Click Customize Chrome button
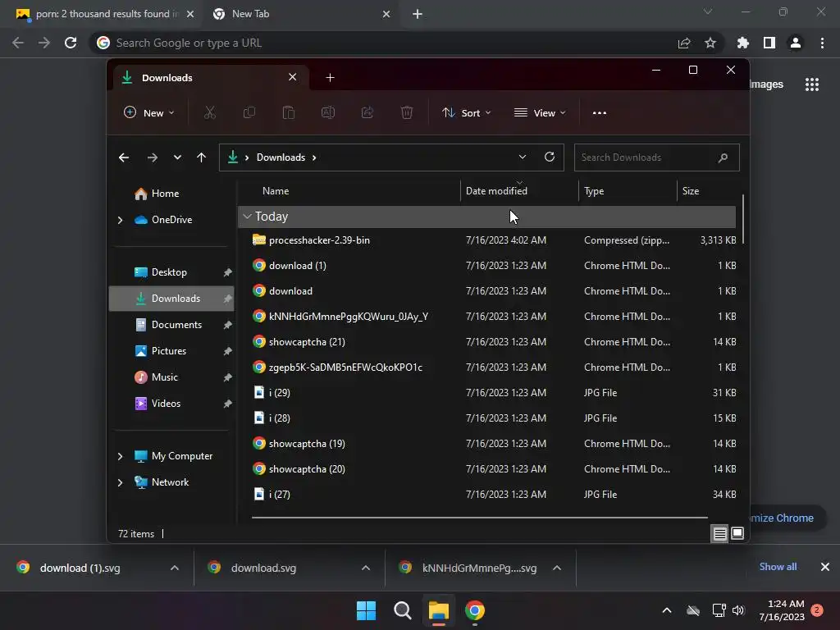This screenshot has height=630, width=840. [787, 518]
